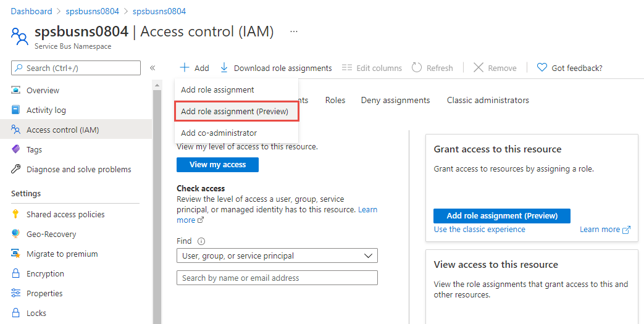Click the Overview icon in sidebar
644x324 pixels.
16,90
